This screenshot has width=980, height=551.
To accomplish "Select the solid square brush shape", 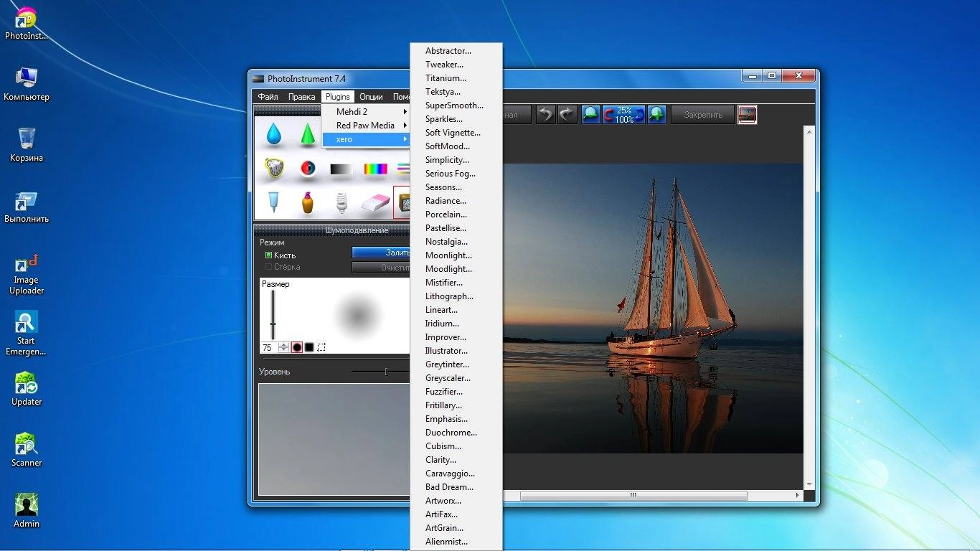I will (x=309, y=347).
